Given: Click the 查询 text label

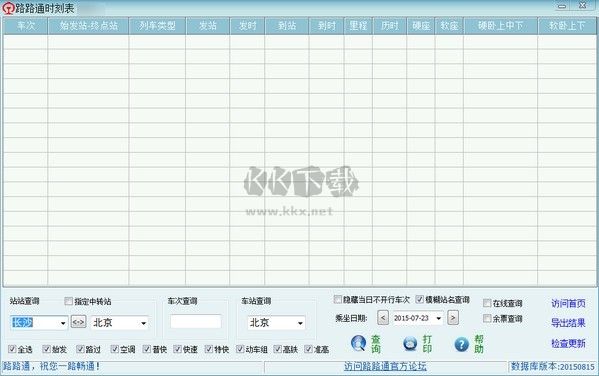Looking at the screenshot, I should (376, 344).
